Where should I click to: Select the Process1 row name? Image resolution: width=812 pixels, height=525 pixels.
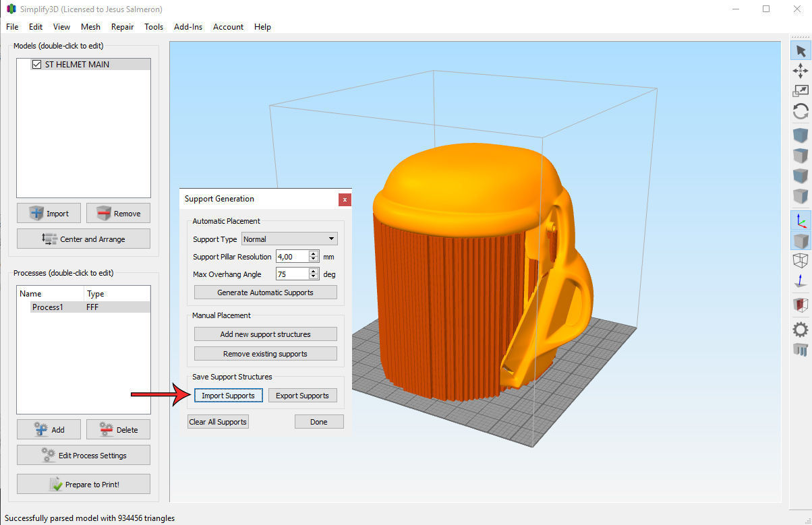[47, 307]
